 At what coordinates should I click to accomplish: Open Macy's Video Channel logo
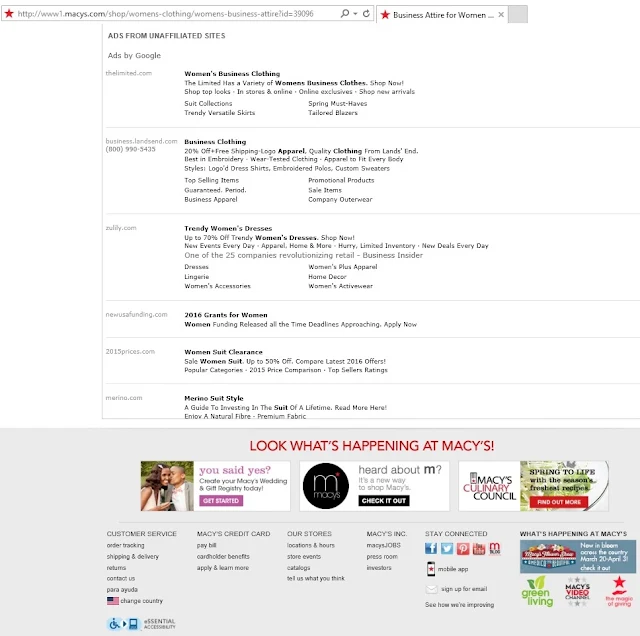coord(577,591)
